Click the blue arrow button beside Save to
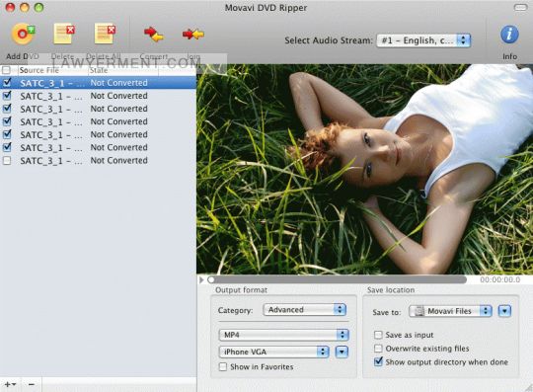The image size is (533, 392). (504, 311)
